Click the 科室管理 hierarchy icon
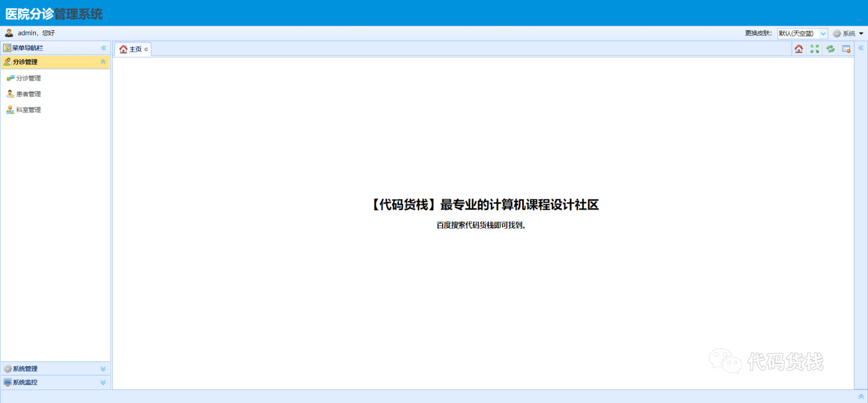This screenshot has height=403, width=868. (x=11, y=110)
